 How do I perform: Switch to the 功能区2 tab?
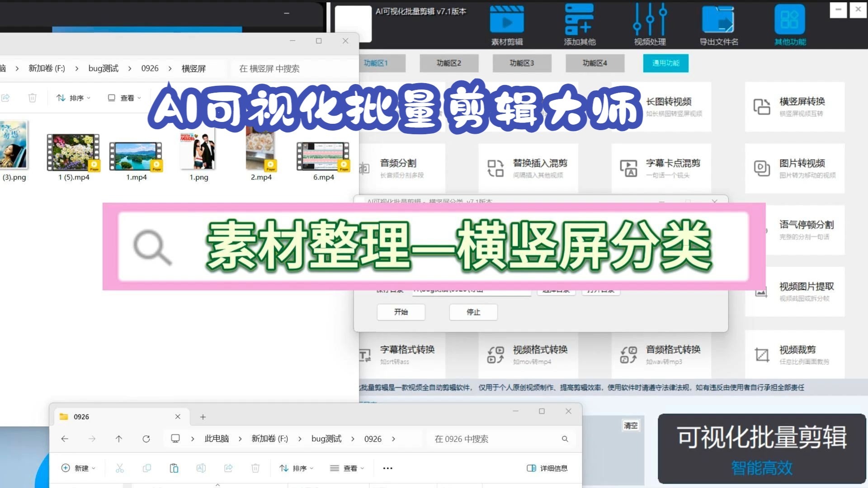tap(449, 63)
